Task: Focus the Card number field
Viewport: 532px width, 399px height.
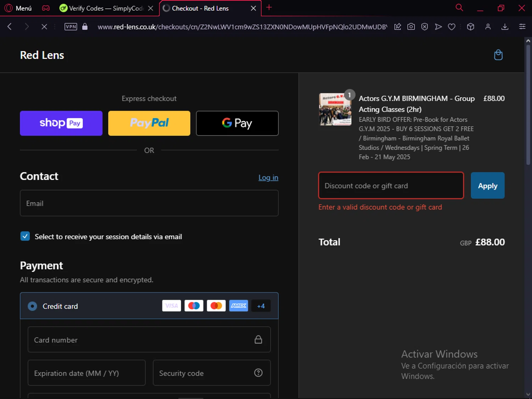Action: pyautogui.click(x=149, y=339)
